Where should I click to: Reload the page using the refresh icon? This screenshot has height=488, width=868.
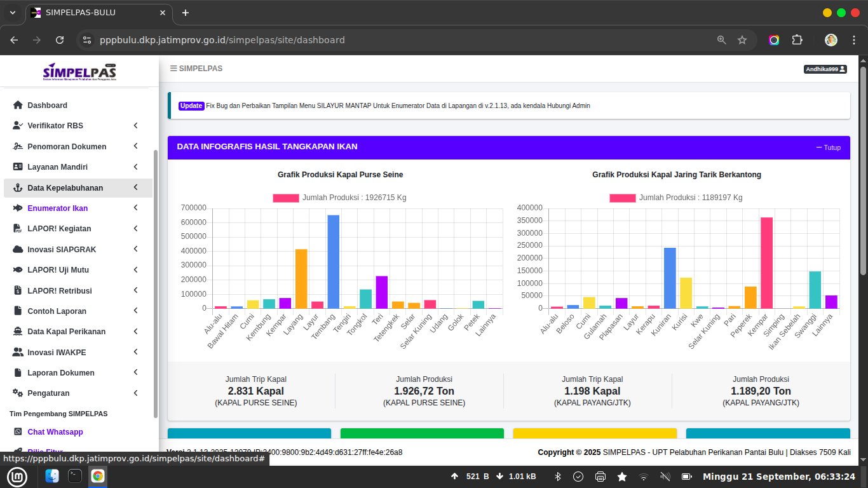click(x=60, y=40)
